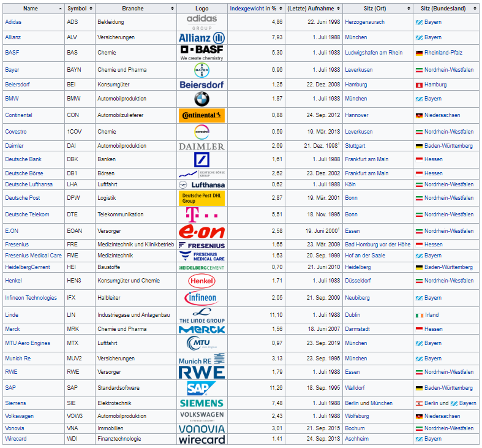This screenshot has height=448, width=482.
Task: Click the Hamburg flag icon in Beiersdorf row
Action: (x=420, y=85)
